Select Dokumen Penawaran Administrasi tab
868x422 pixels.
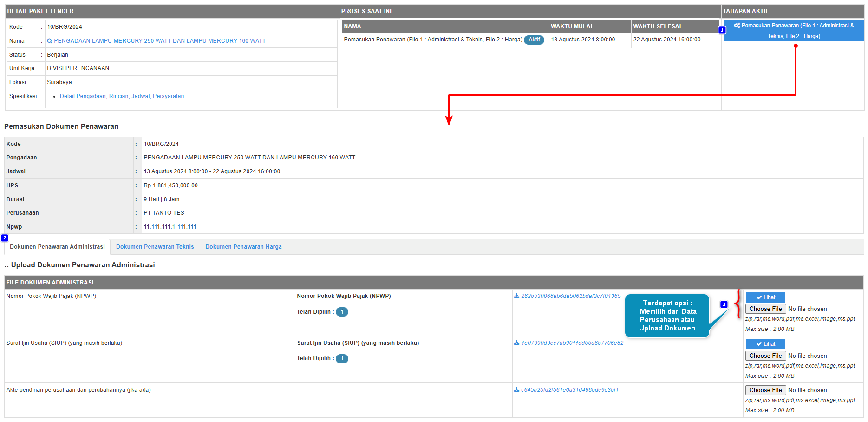pos(57,247)
